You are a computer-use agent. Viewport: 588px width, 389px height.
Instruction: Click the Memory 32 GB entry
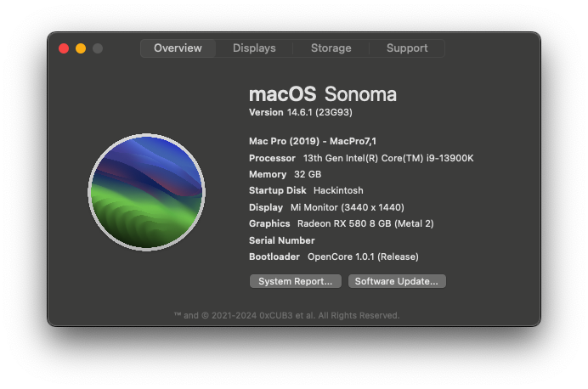click(x=285, y=174)
